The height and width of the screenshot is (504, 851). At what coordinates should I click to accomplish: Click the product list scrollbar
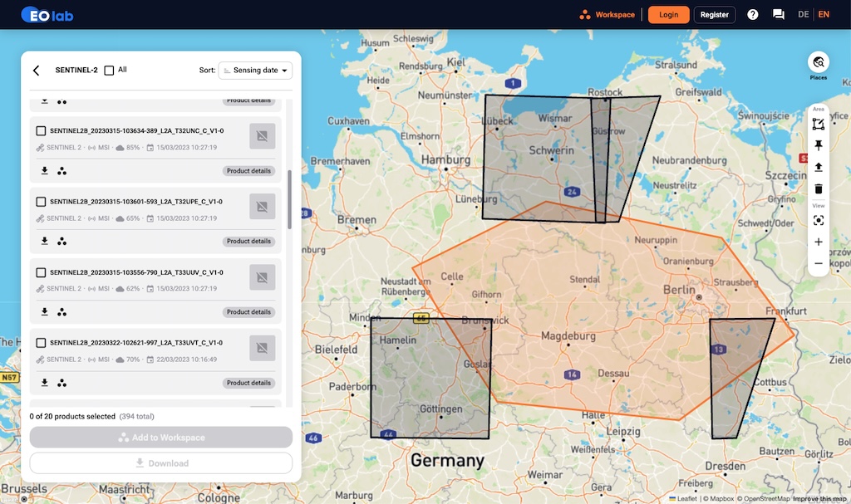coord(289,199)
